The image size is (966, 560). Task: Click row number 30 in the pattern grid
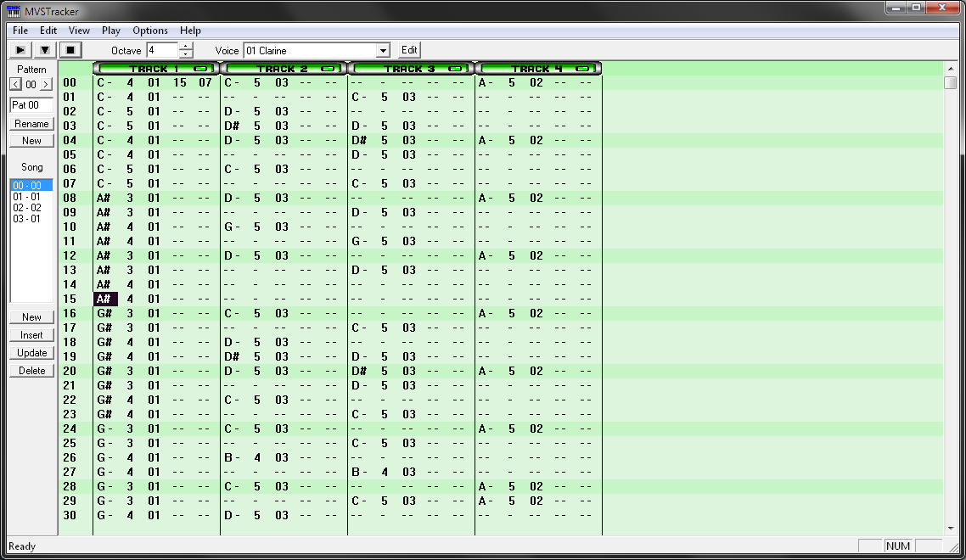point(70,515)
